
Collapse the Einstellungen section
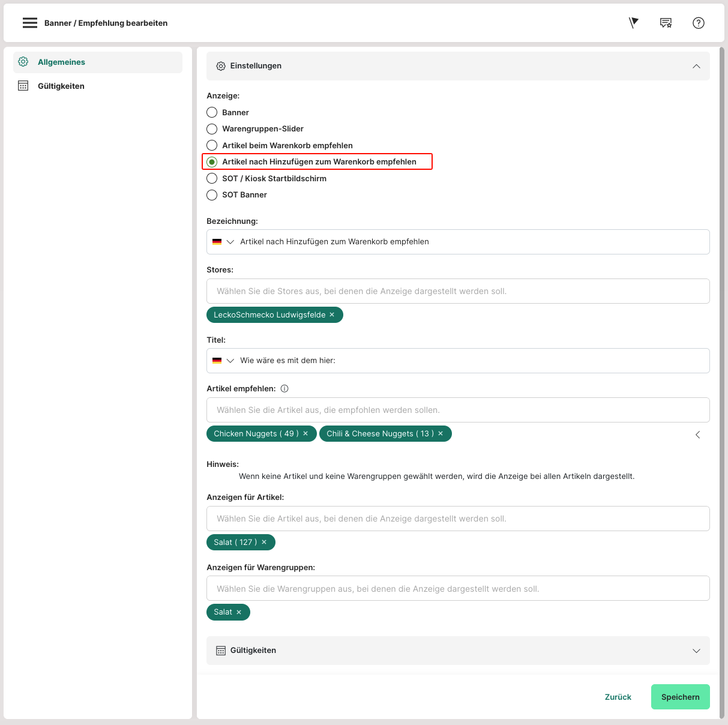click(696, 66)
